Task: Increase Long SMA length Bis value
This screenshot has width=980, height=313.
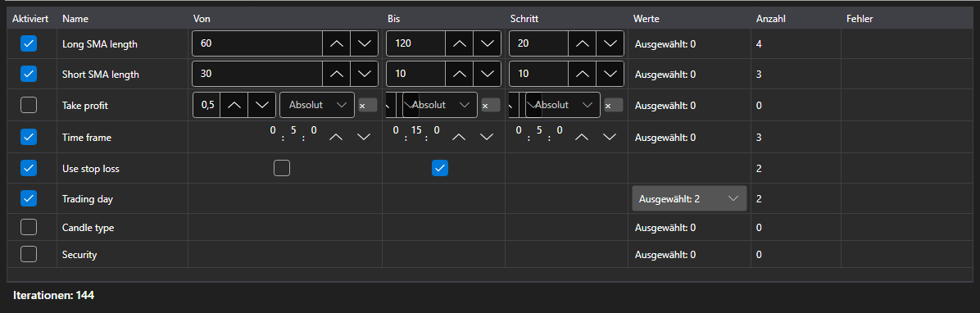Action: pos(459,43)
